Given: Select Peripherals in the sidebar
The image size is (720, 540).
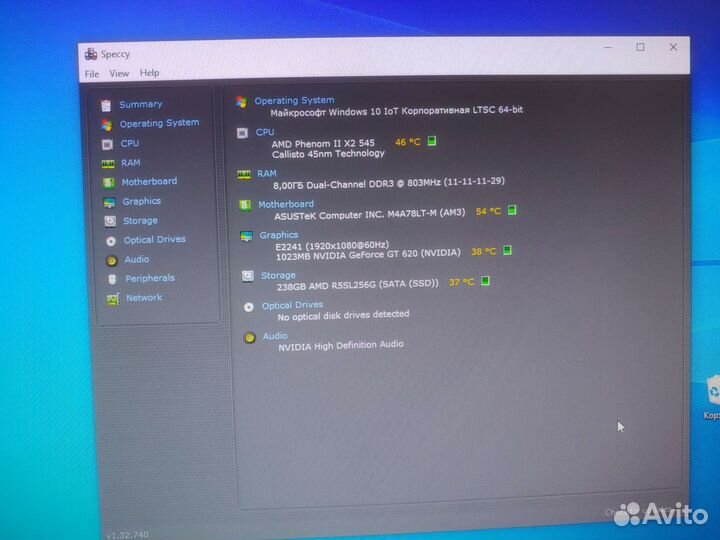Looking at the screenshot, I should point(150,278).
